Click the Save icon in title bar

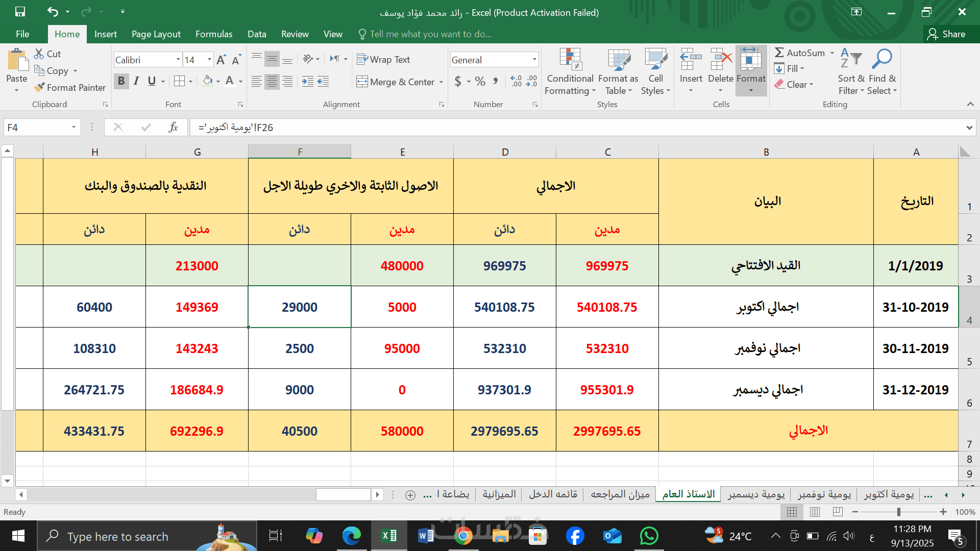20,11
